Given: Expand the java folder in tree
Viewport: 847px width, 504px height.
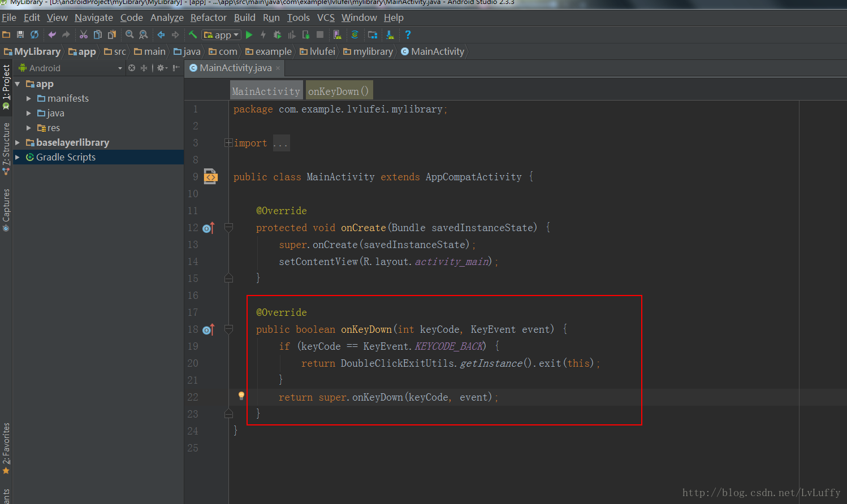Looking at the screenshot, I should (29, 113).
